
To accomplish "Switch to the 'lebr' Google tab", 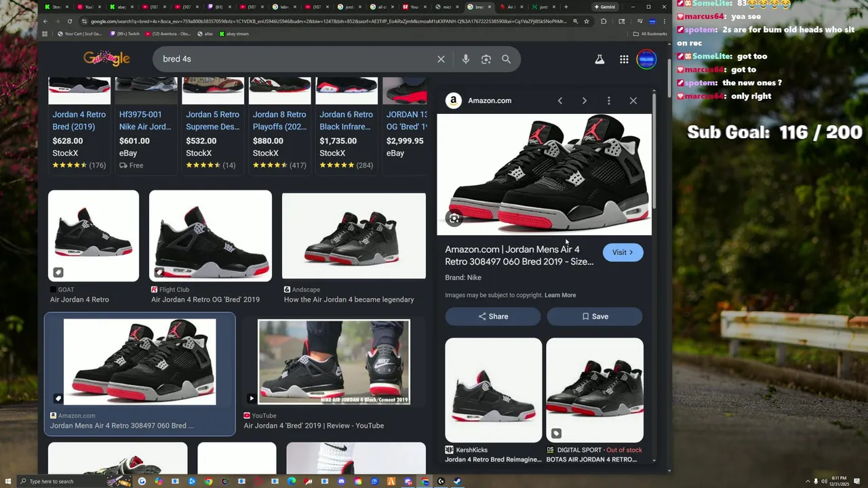I will [x=285, y=7].
